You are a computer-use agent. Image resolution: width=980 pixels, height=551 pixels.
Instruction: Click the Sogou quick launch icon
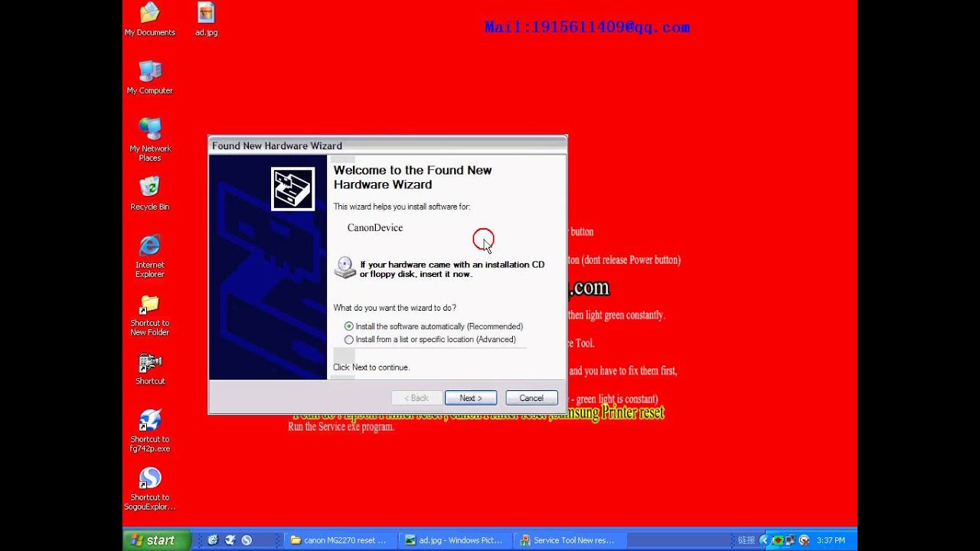click(x=247, y=540)
